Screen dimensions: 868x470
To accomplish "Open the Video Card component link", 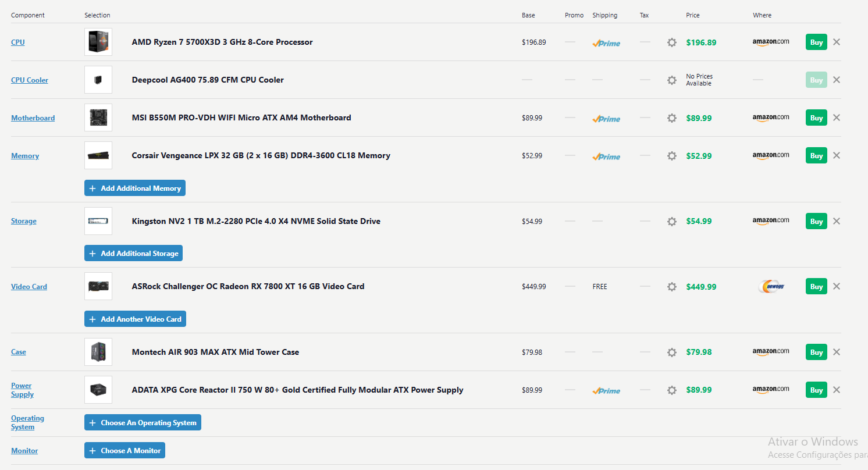I will click(29, 286).
